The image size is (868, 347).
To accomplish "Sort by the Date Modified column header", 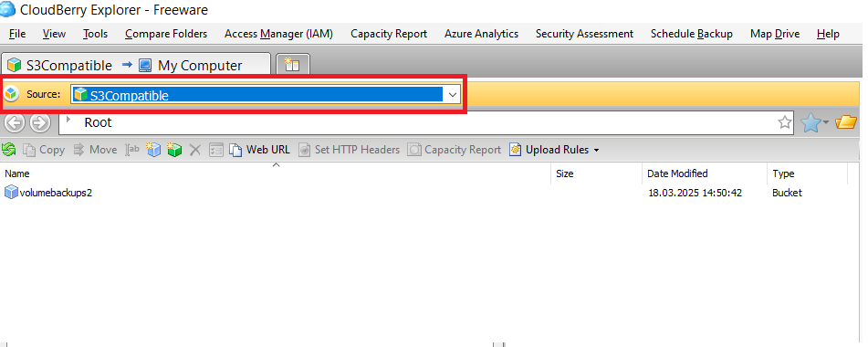I will [x=705, y=173].
